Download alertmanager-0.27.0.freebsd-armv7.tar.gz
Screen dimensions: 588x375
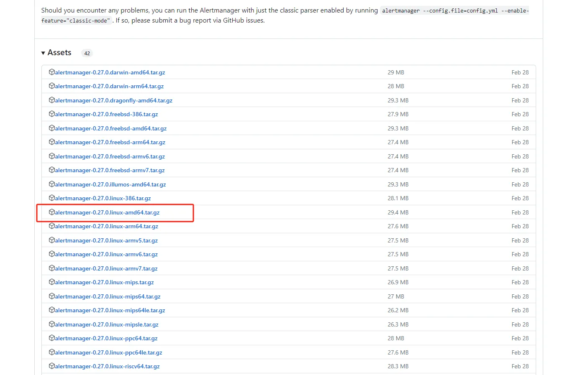tap(110, 170)
